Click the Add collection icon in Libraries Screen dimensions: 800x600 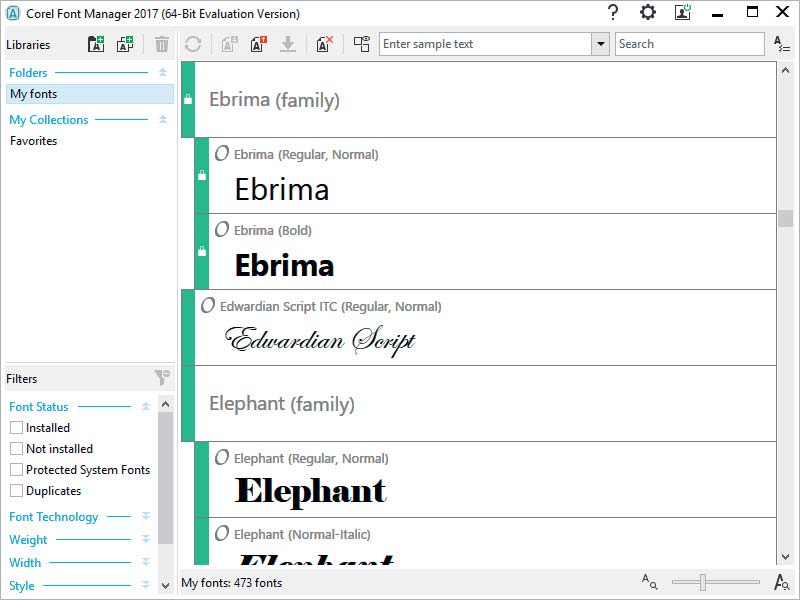pos(125,44)
